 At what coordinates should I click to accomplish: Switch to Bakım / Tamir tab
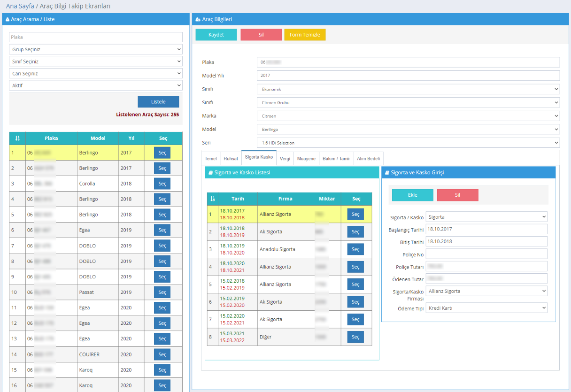(x=336, y=159)
